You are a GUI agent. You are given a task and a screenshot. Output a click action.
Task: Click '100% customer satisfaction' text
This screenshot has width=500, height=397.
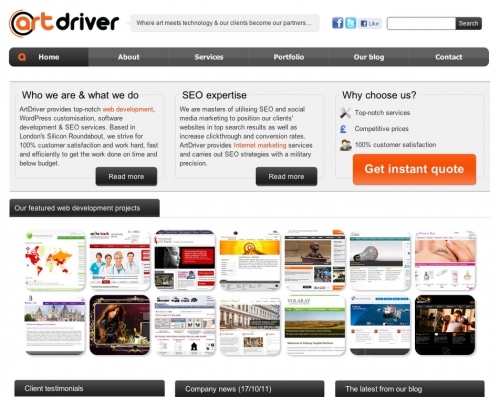tap(395, 145)
